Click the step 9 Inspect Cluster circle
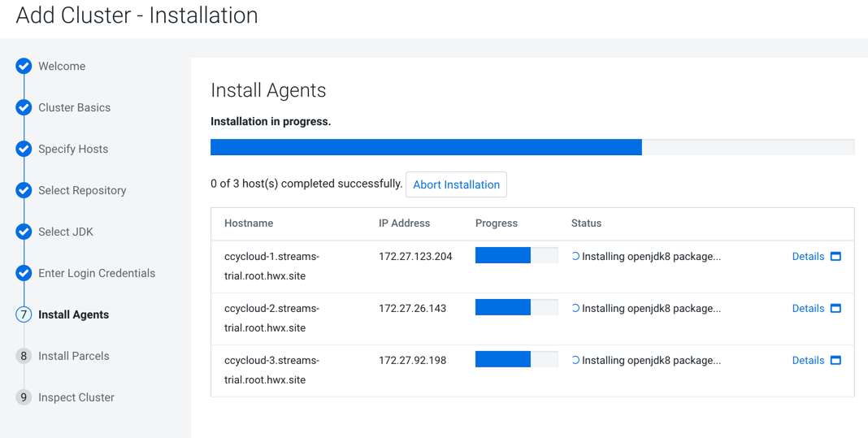 coord(24,397)
